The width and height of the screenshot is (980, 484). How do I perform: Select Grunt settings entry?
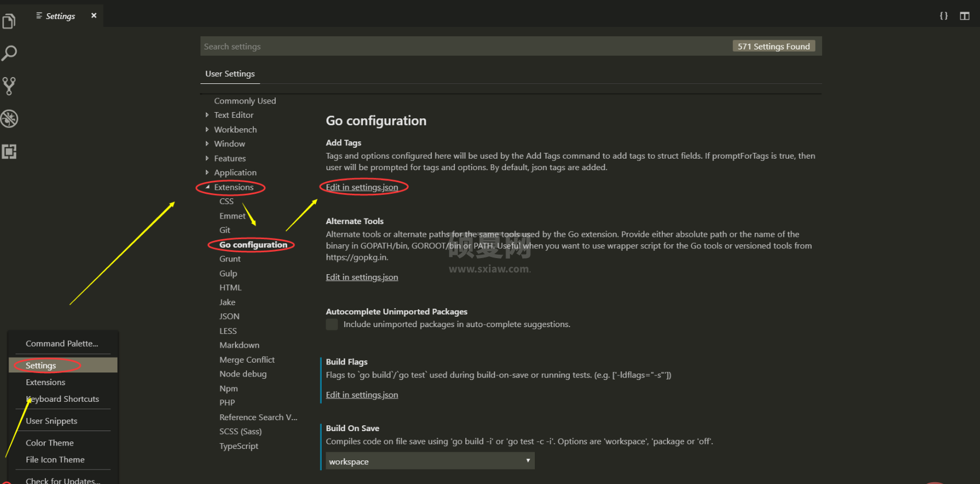tap(230, 259)
